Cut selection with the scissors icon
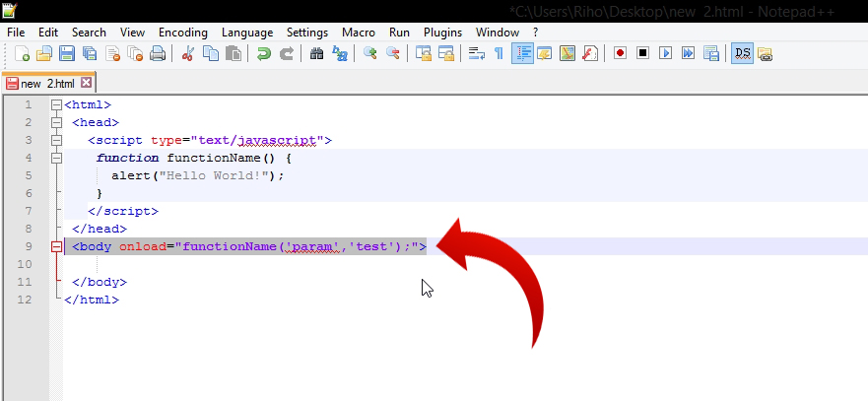868x401 pixels. (187, 54)
